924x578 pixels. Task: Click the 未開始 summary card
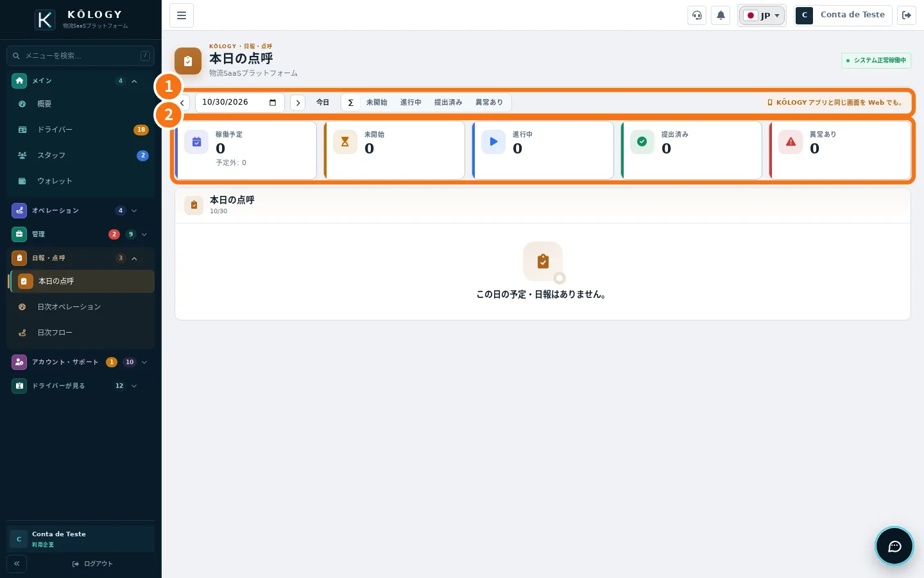point(394,150)
